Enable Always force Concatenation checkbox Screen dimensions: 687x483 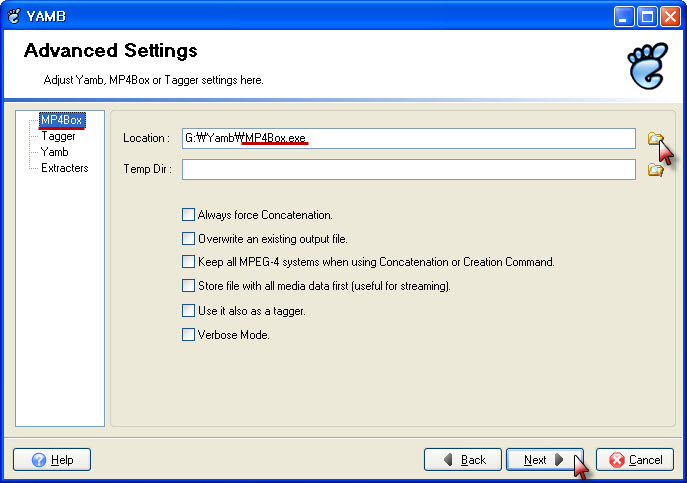(x=188, y=215)
